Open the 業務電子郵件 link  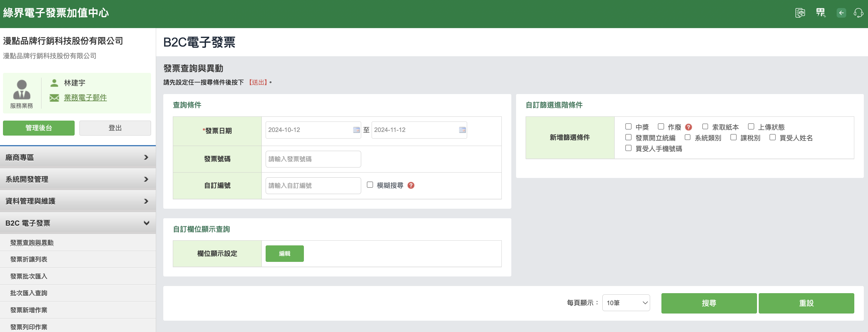click(x=85, y=98)
